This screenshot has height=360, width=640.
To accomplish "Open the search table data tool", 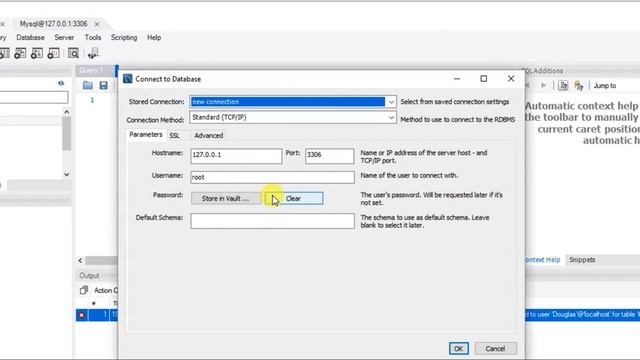I will pyautogui.click(x=73, y=53).
